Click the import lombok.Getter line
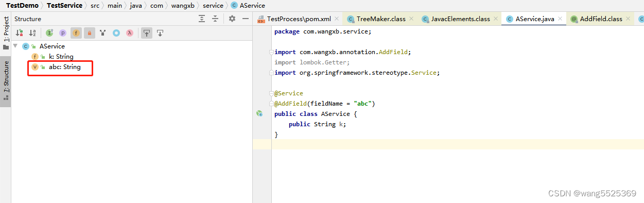The image size is (644, 203). tap(312, 62)
